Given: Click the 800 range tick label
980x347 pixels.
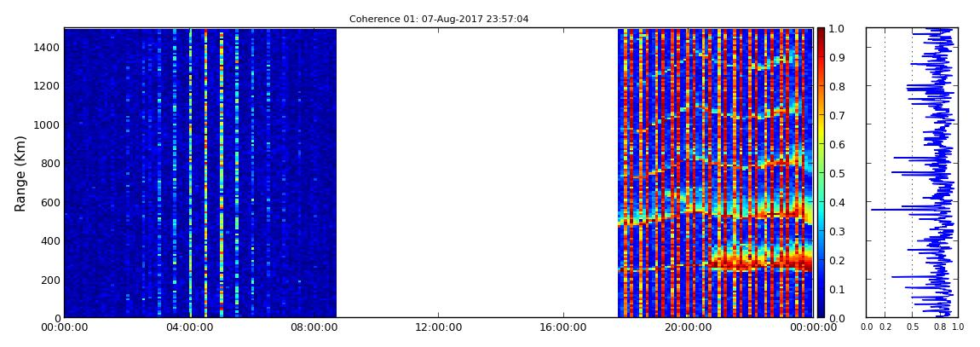Looking at the screenshot, I should point(51,164).
